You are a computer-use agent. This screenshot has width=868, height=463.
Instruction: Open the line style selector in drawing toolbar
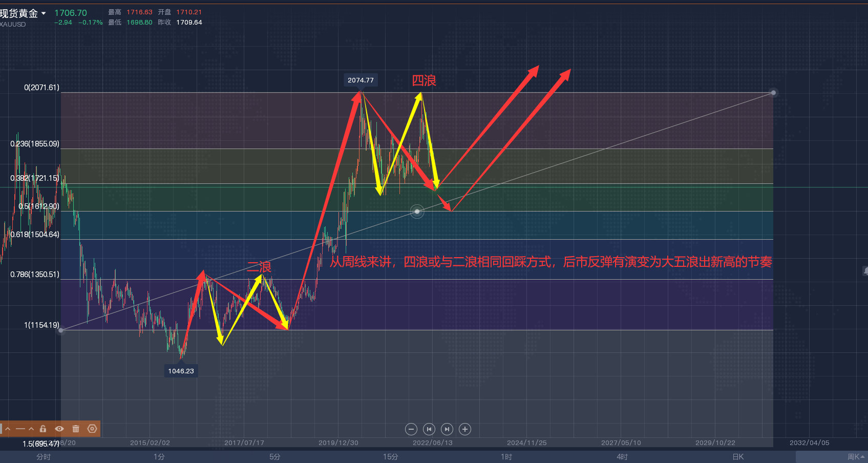click(24, 429)
